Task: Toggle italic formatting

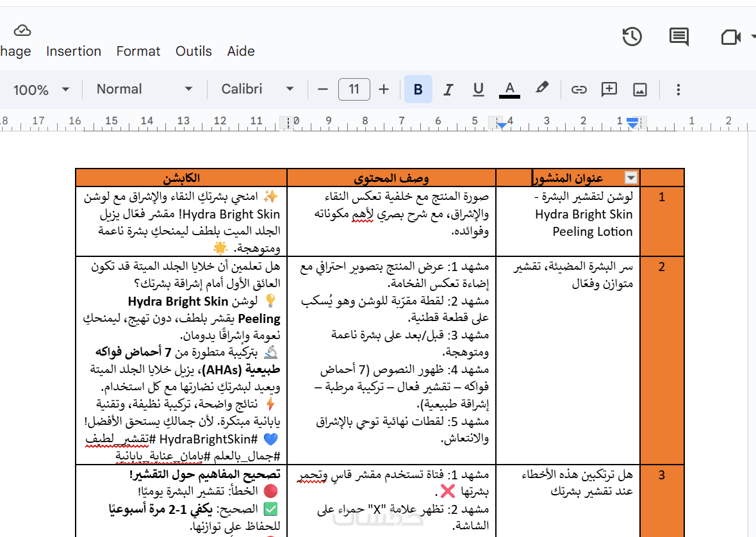Action: pos(448,90)
